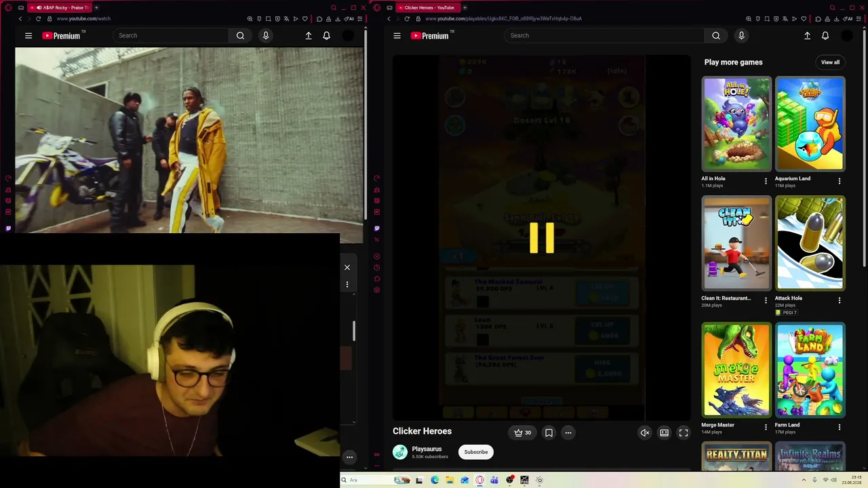The image size is (868, 488).
Task: Save Clicker Heroes with the bookmark icon
Action: tap(549, 432)
